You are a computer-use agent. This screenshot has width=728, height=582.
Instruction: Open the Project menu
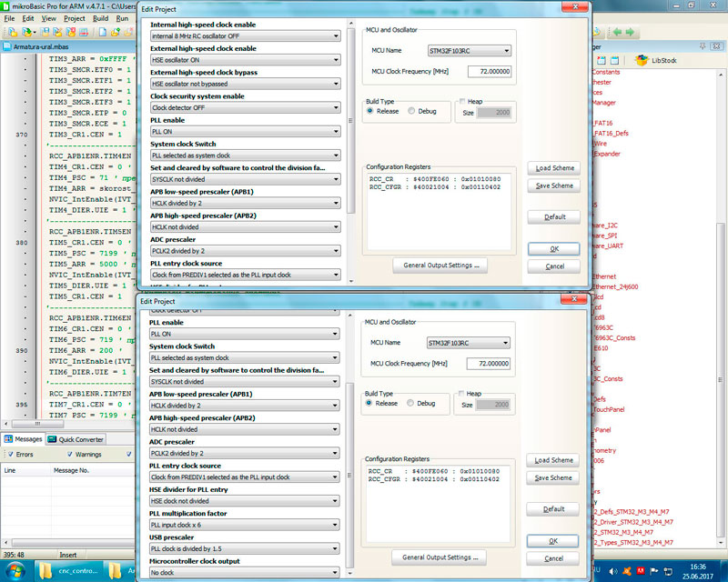pyautogui.click(x=75, y=18)
